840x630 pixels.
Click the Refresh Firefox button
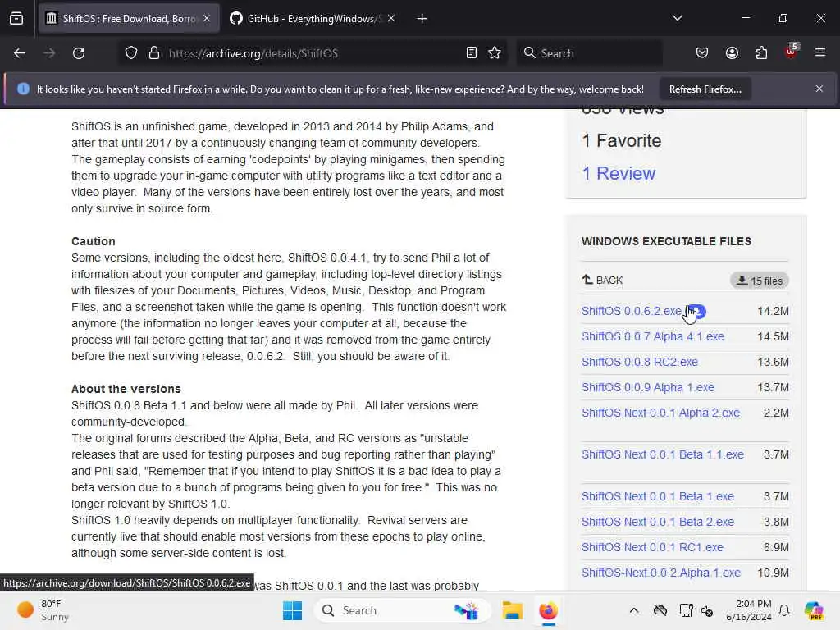point(705,89)
